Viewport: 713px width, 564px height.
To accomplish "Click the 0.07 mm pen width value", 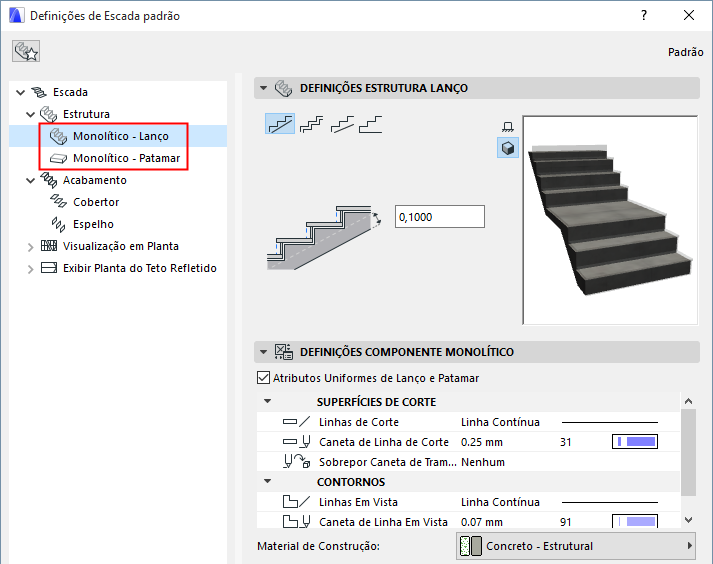I will pyautogui.click(x=482, y=522).
